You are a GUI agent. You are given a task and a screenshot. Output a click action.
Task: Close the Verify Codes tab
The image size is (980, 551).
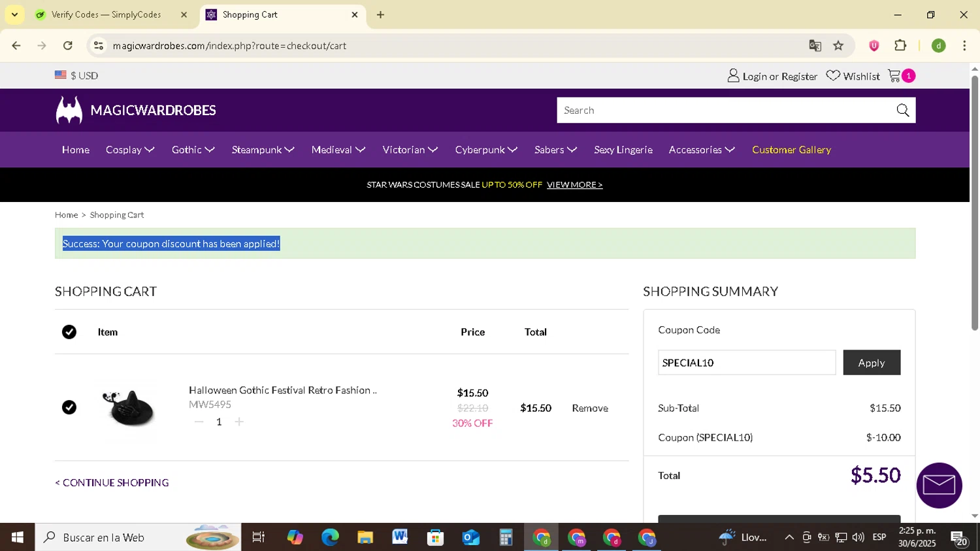[184, 14]
